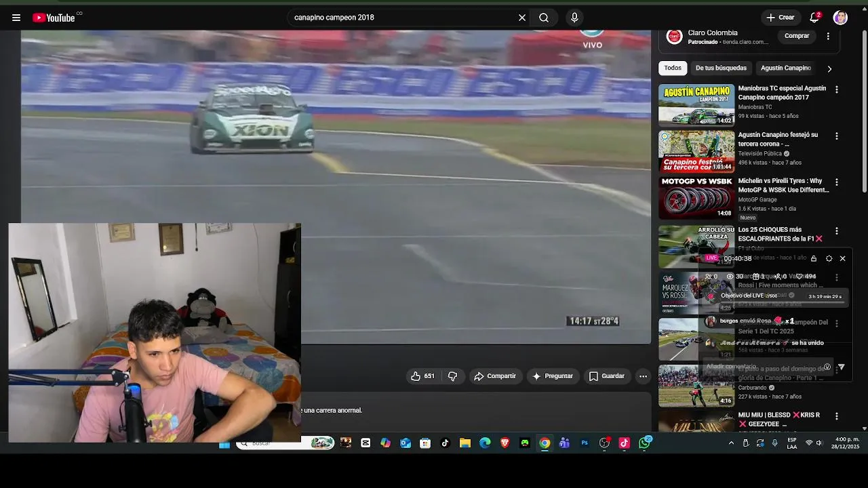Click Comprar on the Claro Colombia ad
868x488 pixels.
coord(797,36)
